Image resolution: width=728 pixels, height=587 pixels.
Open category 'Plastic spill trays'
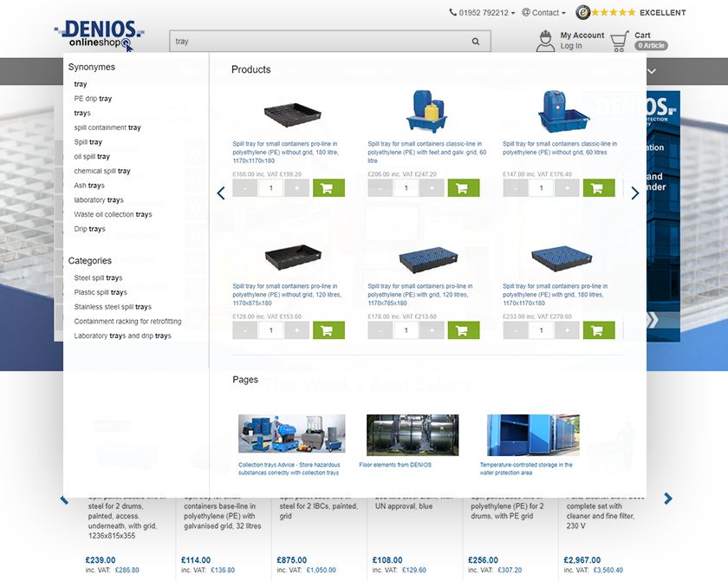101,292
